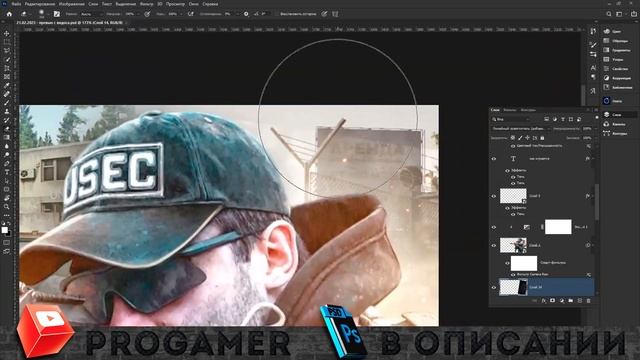The height and width of the screenshot is (360, 640).
Task: Select the Brush tool in the toolbar
Action: point(7,103)
